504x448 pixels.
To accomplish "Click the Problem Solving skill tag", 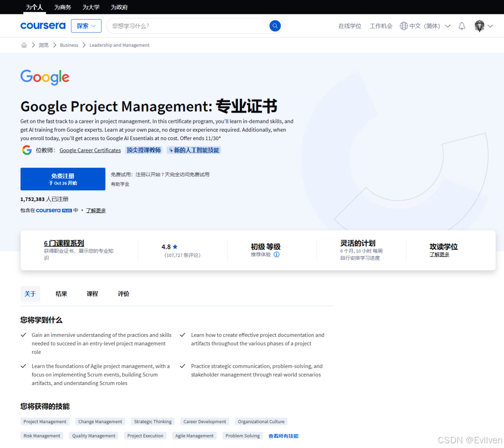I will [242, 436].
